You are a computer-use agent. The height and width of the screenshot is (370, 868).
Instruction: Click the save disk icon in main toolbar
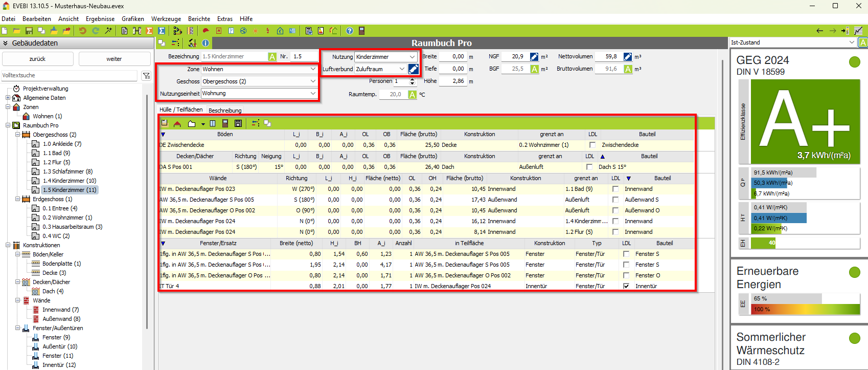tap(29, 31)
